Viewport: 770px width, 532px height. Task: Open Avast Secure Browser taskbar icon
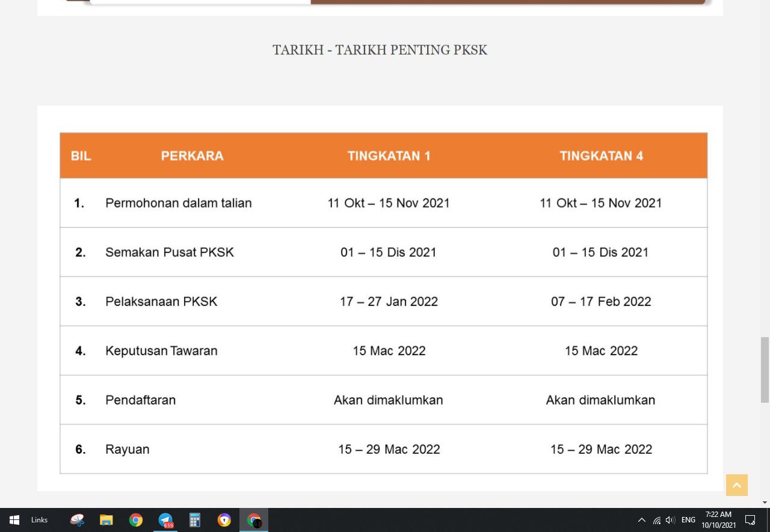click(x=224, y=520)
